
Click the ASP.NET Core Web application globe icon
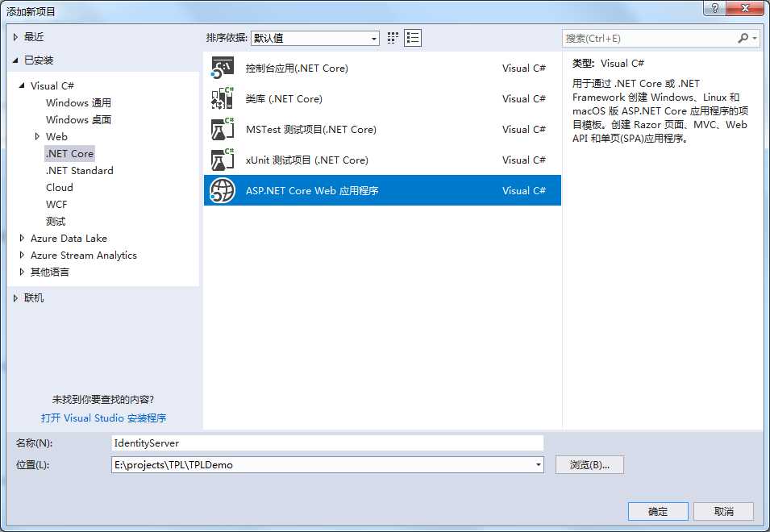point(223,190)
